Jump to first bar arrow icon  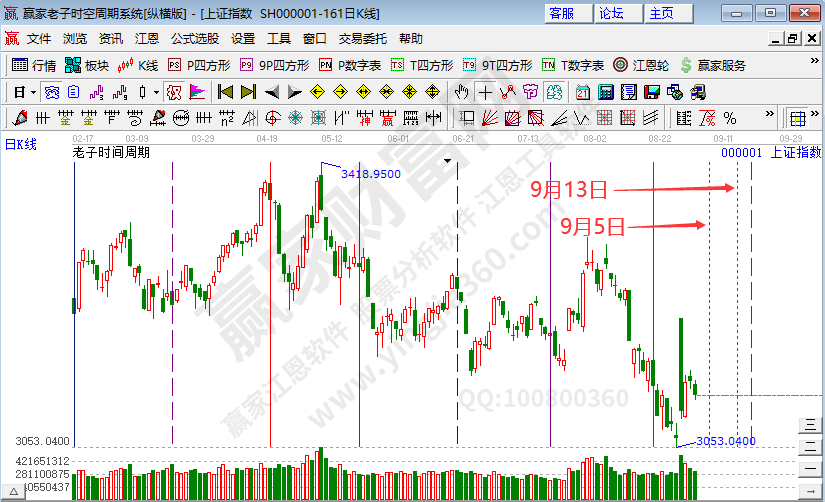point(225,92)
